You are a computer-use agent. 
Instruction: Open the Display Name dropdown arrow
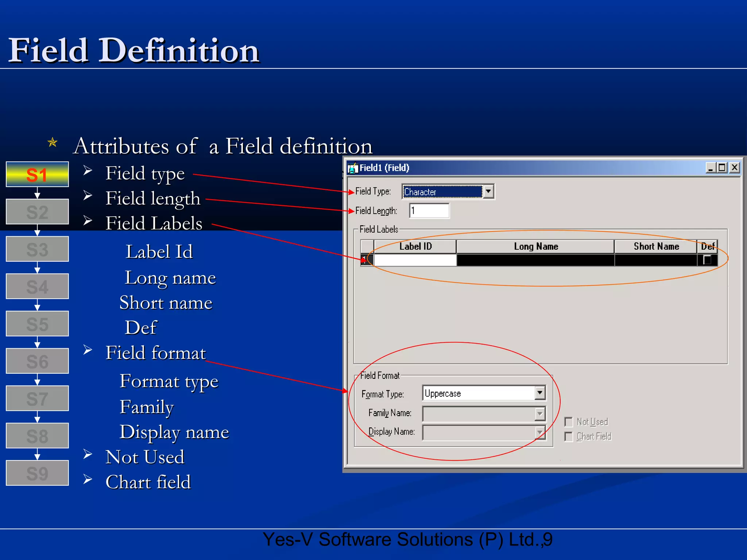[x=540, y=432]
